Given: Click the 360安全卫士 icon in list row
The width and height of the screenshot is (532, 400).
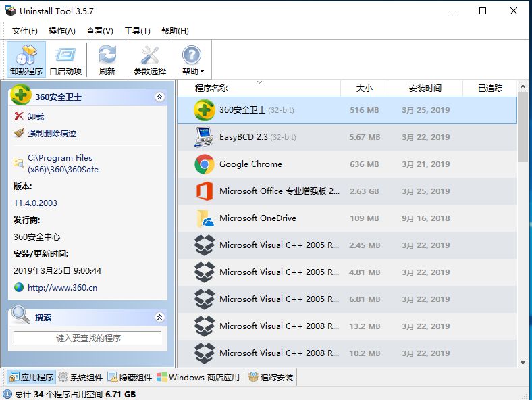Looking at the screenshot, I should pos(204,110).
